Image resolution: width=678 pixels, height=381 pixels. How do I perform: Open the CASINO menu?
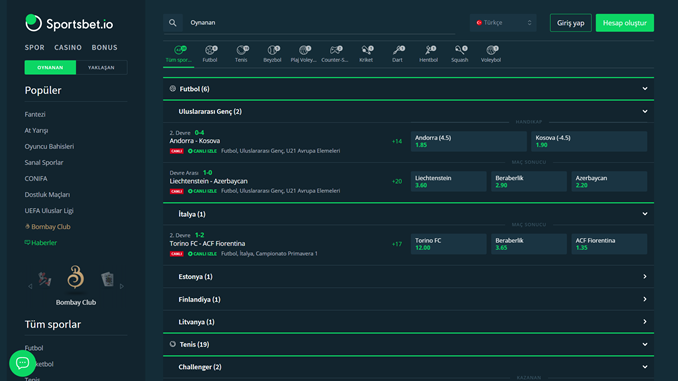68,48
